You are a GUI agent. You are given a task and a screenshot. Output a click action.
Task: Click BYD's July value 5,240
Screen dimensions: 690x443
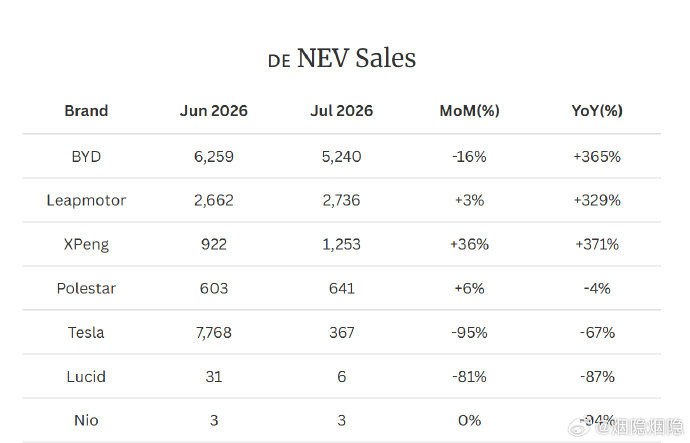341,157
